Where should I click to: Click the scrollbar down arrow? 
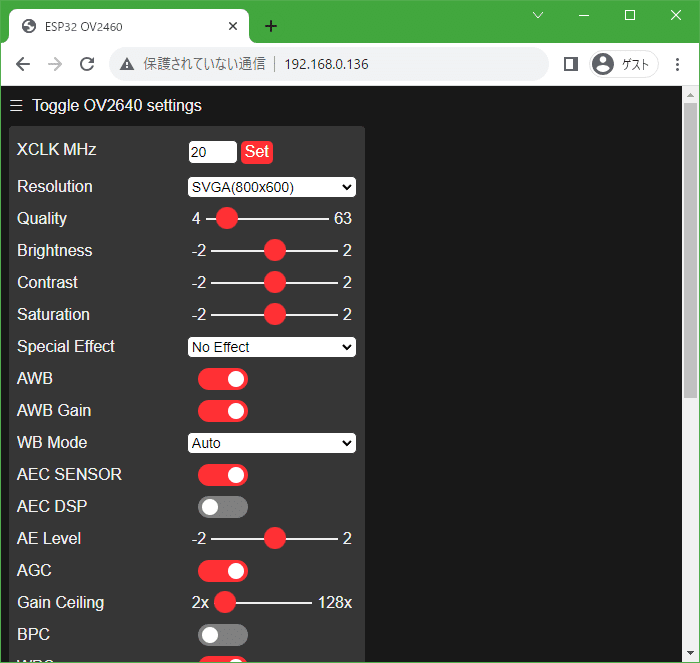tap(690, 653)
